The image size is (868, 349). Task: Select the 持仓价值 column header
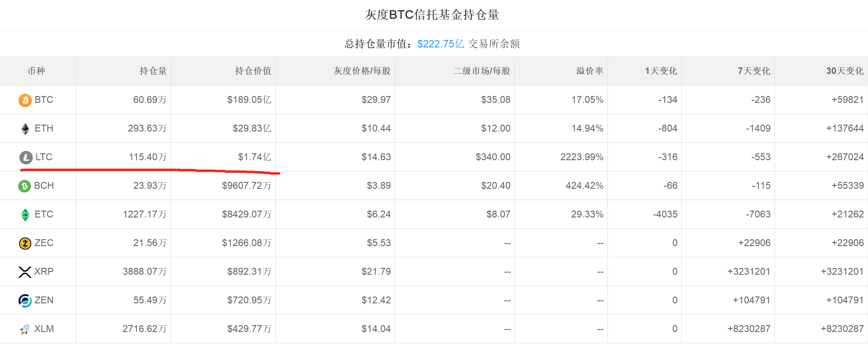[x=253, y=71]
